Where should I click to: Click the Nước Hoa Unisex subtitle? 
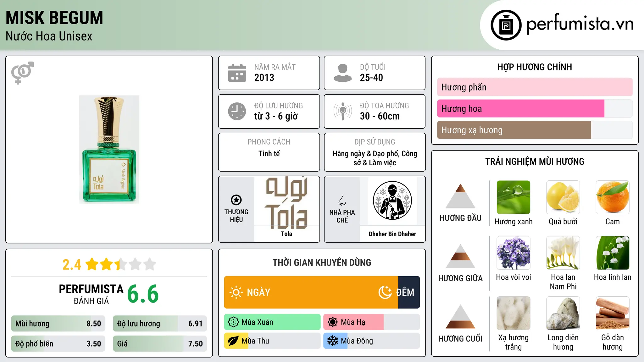(x=49, y=36)
